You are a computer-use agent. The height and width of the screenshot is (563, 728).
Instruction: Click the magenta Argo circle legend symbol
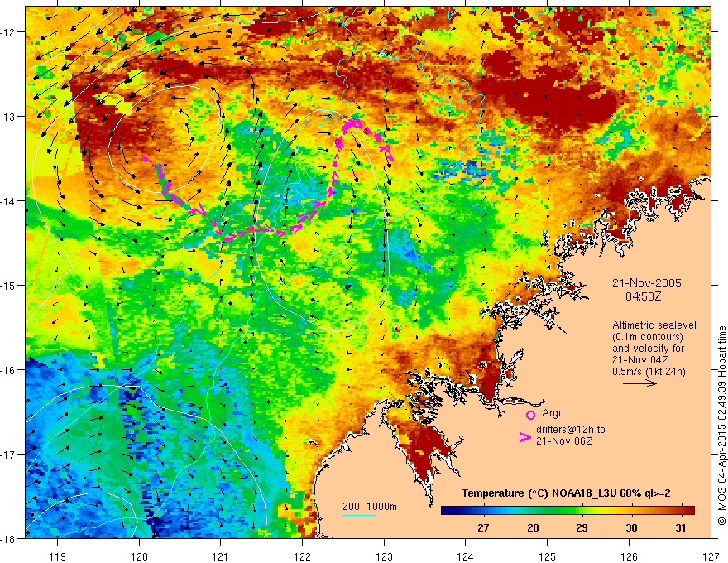pyautogui.click(x=530, y=415)
